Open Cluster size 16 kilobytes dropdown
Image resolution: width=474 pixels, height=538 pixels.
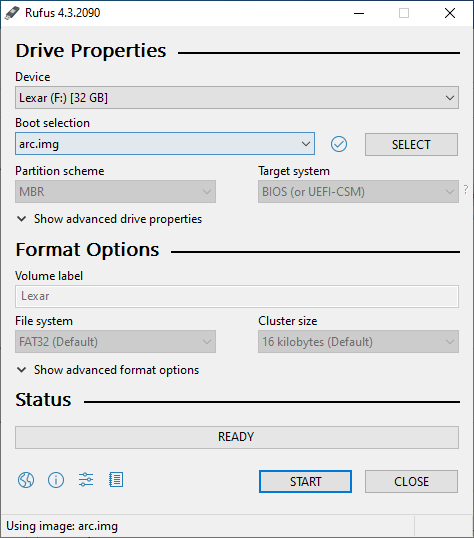[358, 341]
